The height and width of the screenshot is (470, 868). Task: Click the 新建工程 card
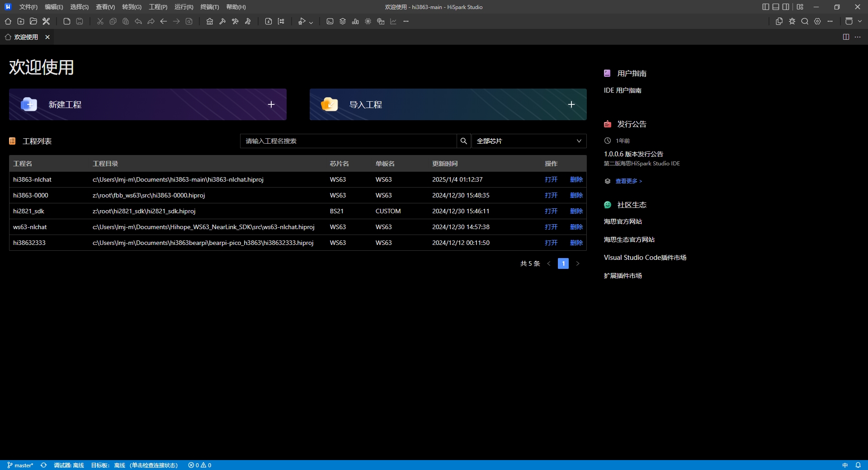tap(148, 104)
